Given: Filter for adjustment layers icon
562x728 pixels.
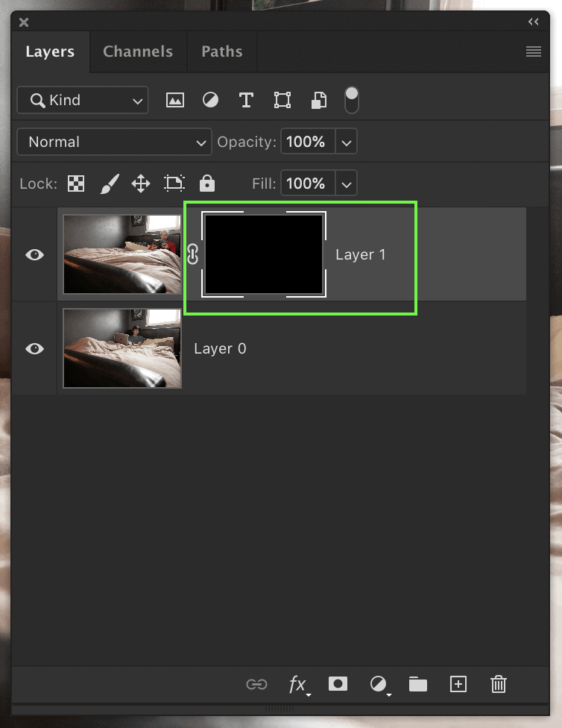Looking at the screenshot, I should point(210,100).
